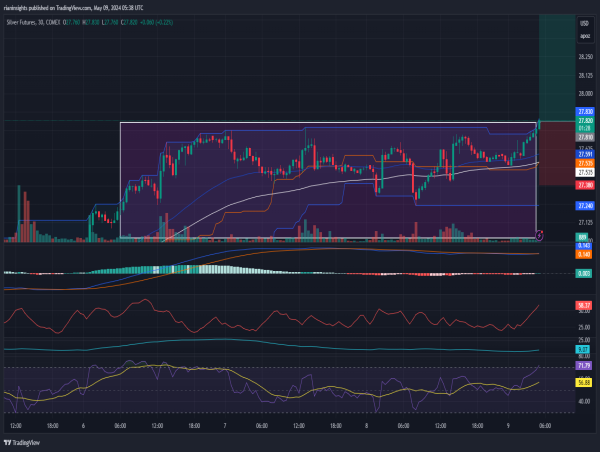
Task: Click the purple 71.79 RSI value tag
Action: click(584, 366)
